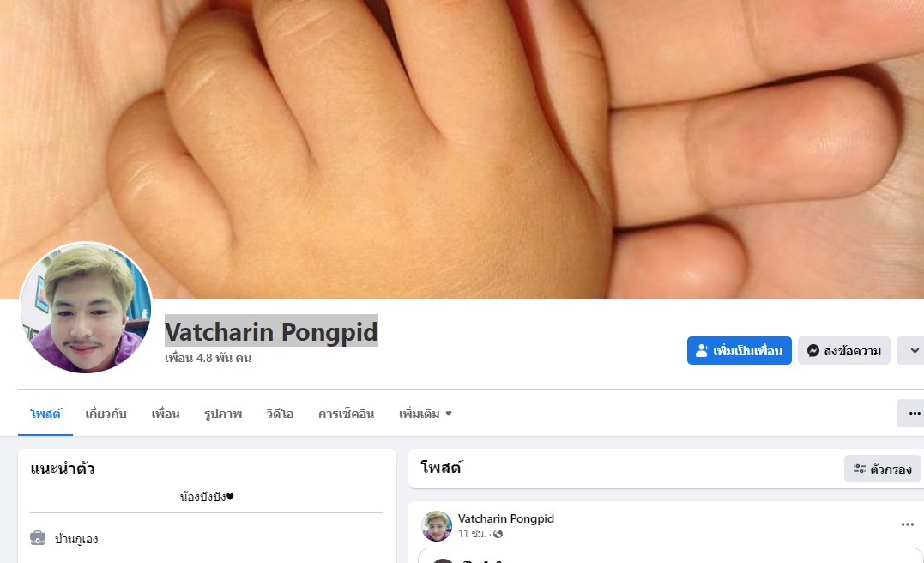The image size is (924, 563).
Task: Click the globe public audience icon
Action: point(498,534)
